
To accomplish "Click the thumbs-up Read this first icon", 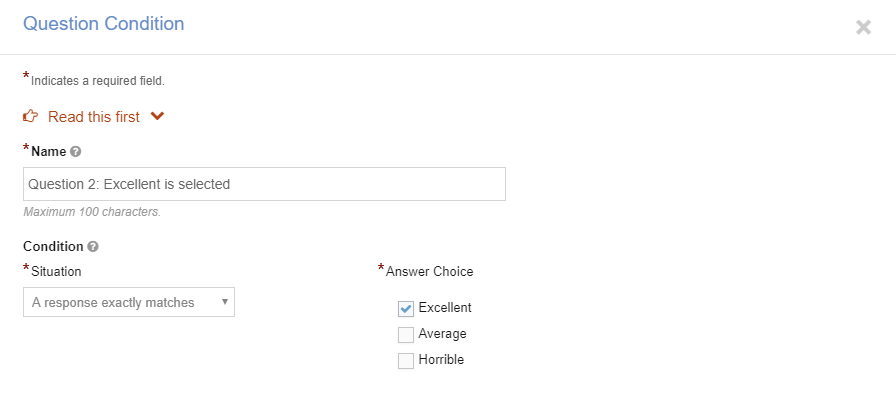I will (x=30, y=117).
